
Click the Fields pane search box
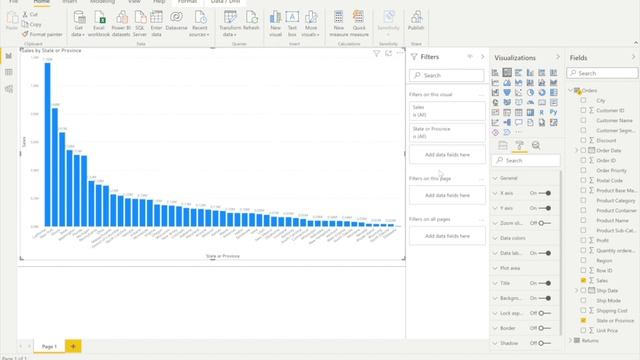[602, 73]
